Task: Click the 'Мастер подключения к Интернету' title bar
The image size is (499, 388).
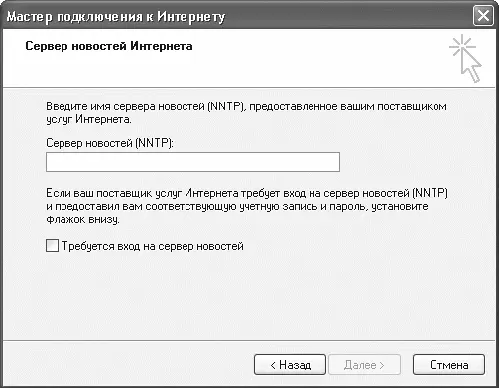Action: (233, 16)
